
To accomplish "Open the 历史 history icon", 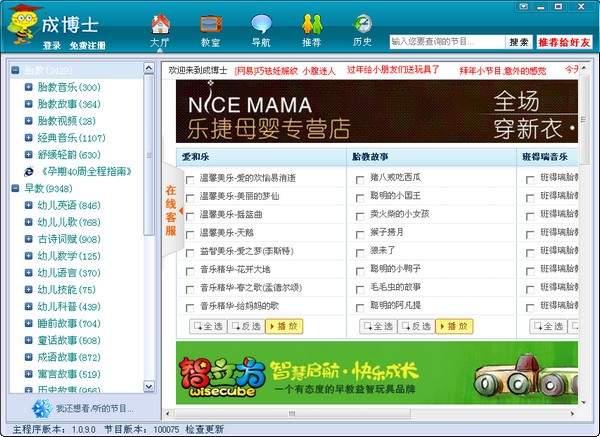I will coord(362,24).
